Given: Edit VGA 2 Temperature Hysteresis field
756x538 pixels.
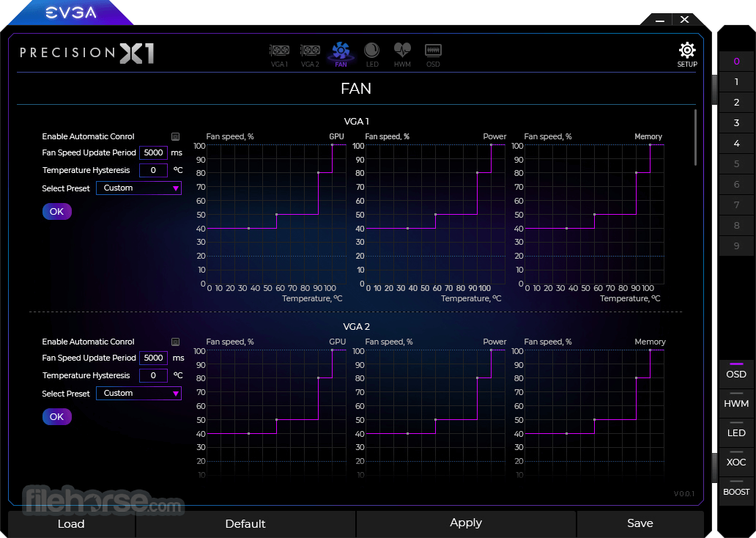Looking at the screenshot, I should [x=153, y=375].
